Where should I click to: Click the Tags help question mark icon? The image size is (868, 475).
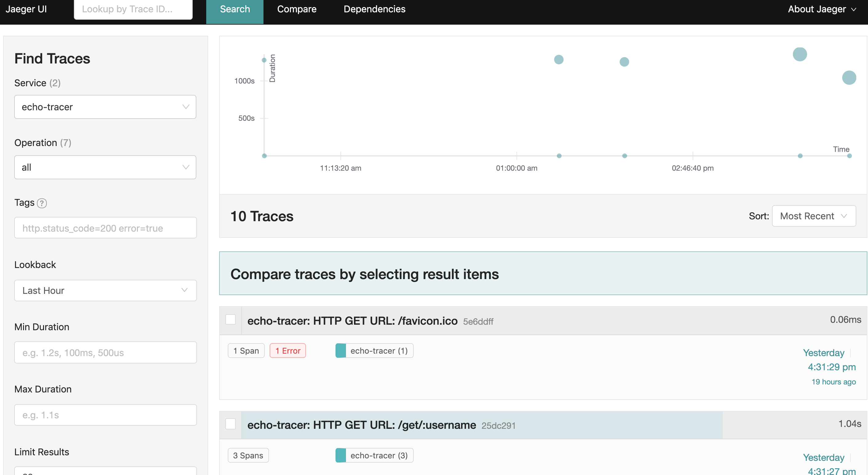tap(42, 203)
